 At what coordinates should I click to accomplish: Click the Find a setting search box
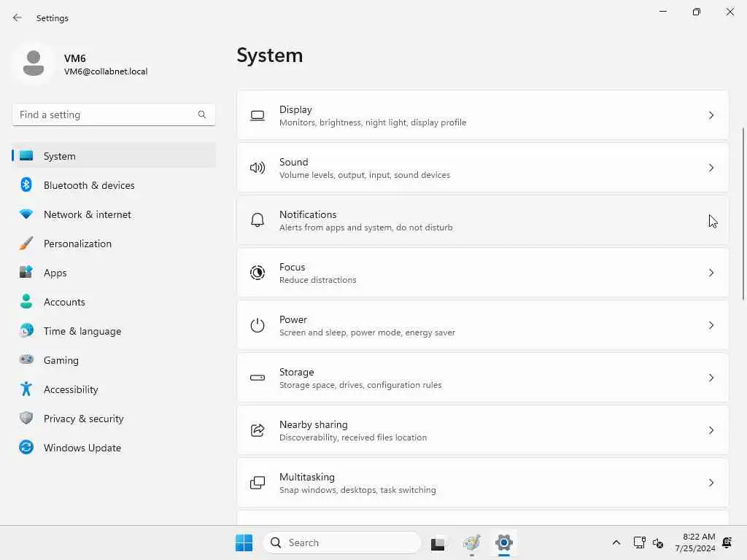(114, 114)
